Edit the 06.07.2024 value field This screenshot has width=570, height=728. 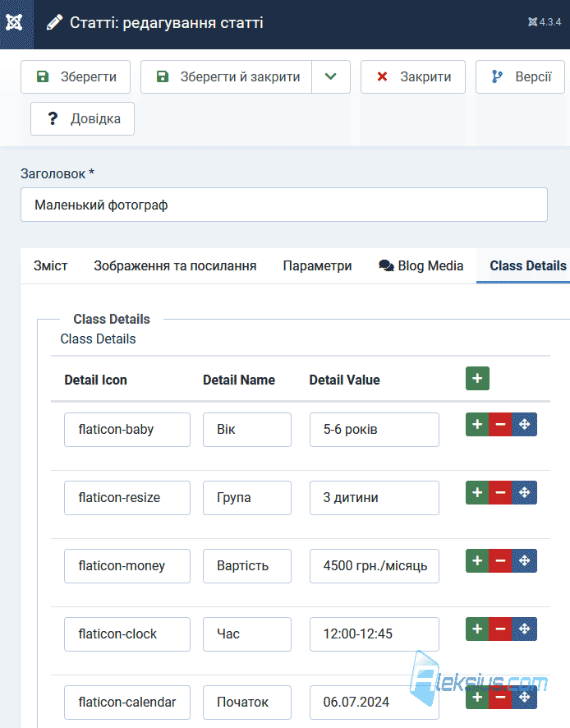pyautogui.click(x=375, y=703)
